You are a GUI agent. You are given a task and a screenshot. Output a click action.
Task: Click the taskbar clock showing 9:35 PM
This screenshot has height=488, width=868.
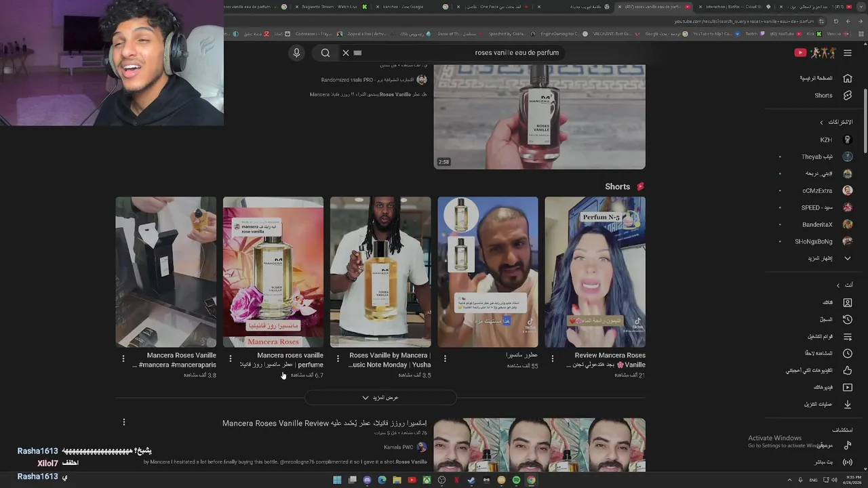tap(851, 480)
